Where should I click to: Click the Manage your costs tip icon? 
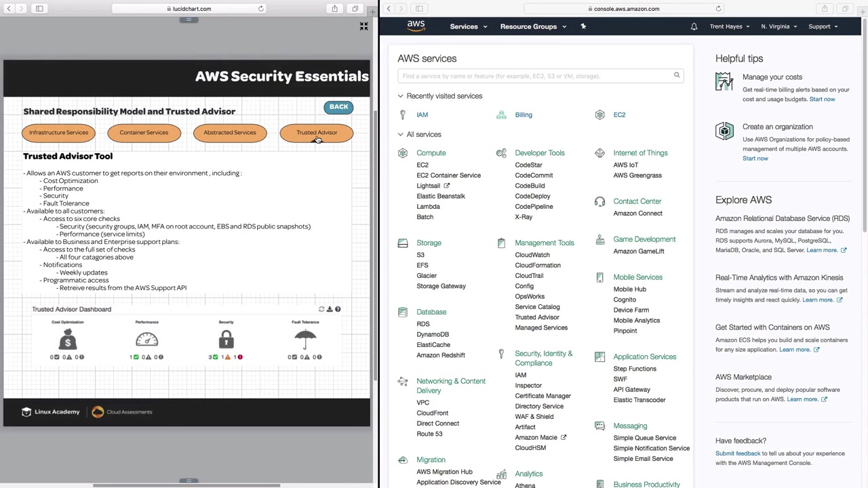click(724, 82)
